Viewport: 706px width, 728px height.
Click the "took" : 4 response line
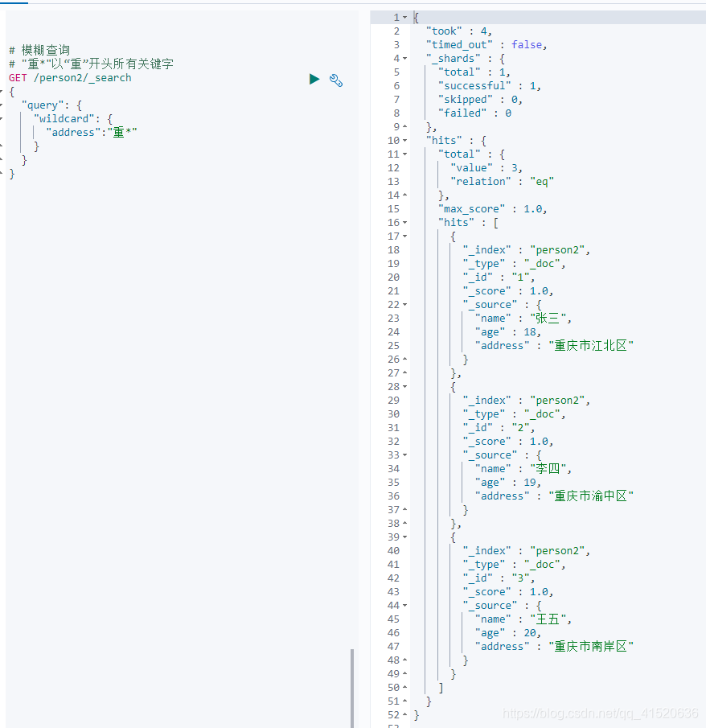pyautogui.click(x=458, y=31)
